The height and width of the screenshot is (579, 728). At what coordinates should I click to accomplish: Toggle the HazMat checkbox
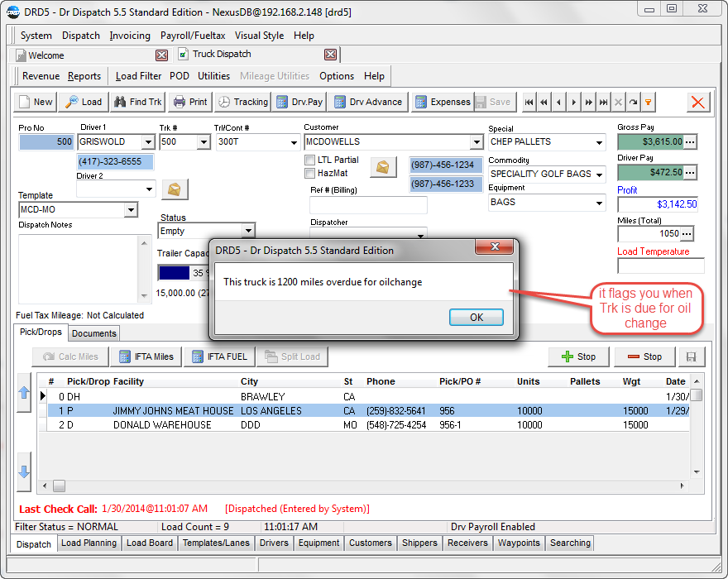pos(309,173)
